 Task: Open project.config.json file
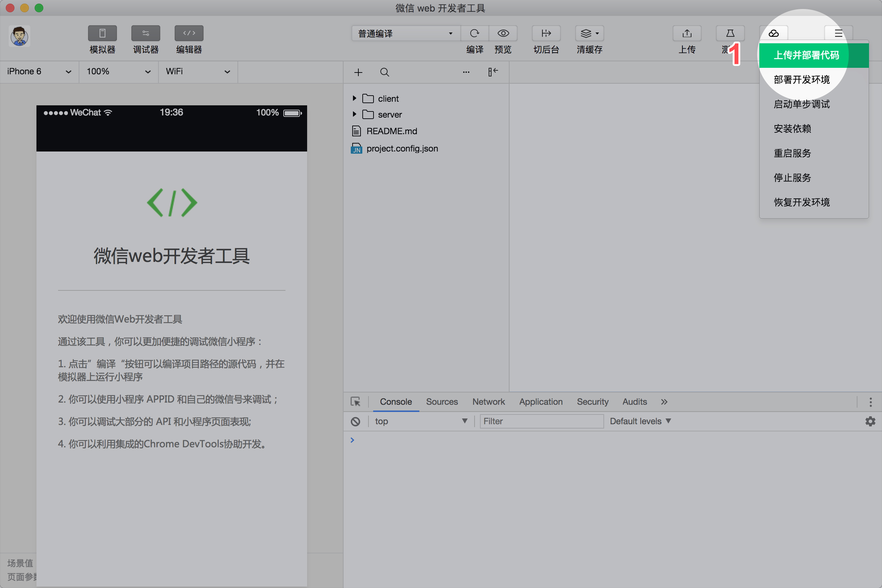[402, 149]
